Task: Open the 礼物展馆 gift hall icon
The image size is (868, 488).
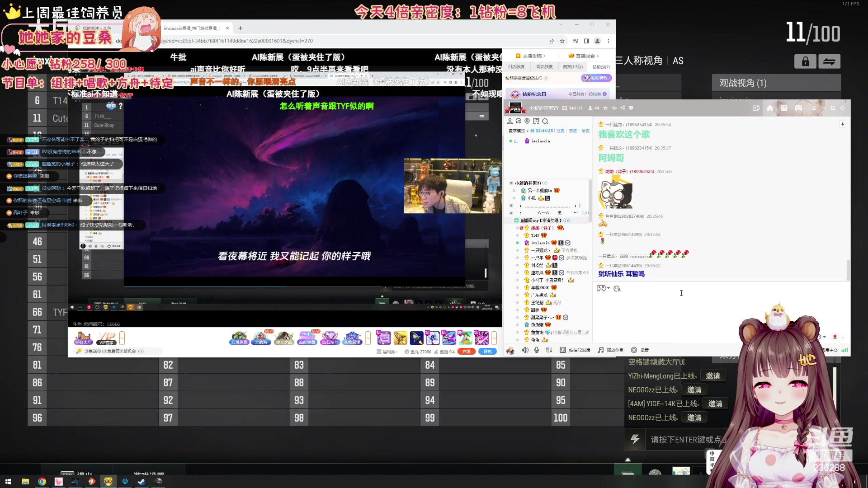Action: [x=352, y=338]
